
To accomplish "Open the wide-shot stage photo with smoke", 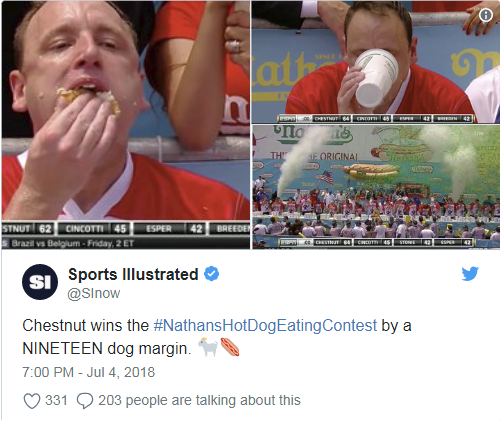I will [x=376, y=187].
